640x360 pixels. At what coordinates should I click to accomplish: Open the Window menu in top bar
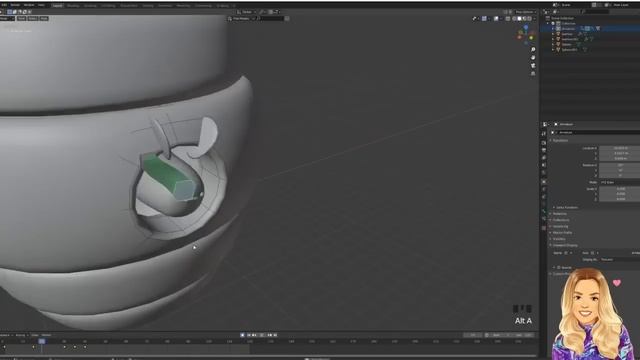tap(29, 5)
